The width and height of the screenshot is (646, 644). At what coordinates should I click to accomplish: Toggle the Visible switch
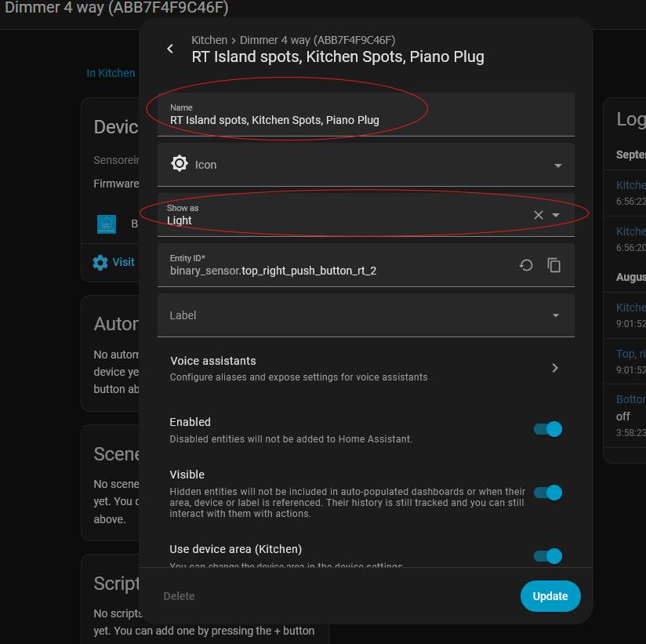547,493
